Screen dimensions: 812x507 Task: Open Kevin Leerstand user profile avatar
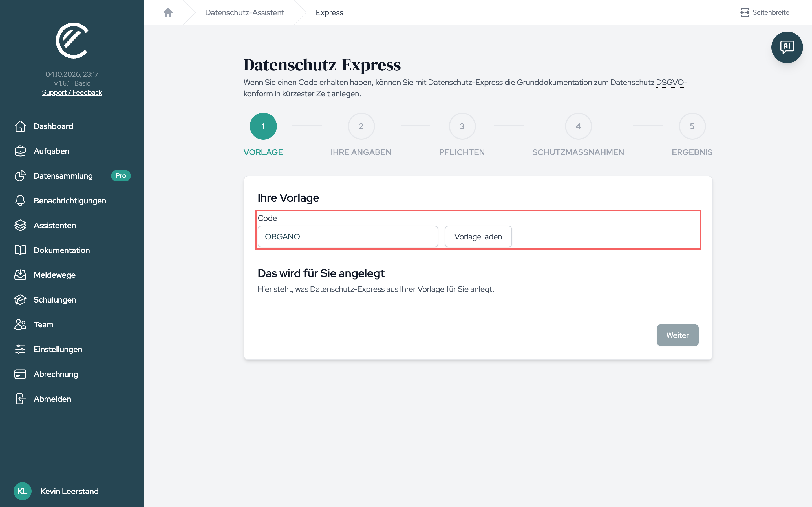click(23, 491)
